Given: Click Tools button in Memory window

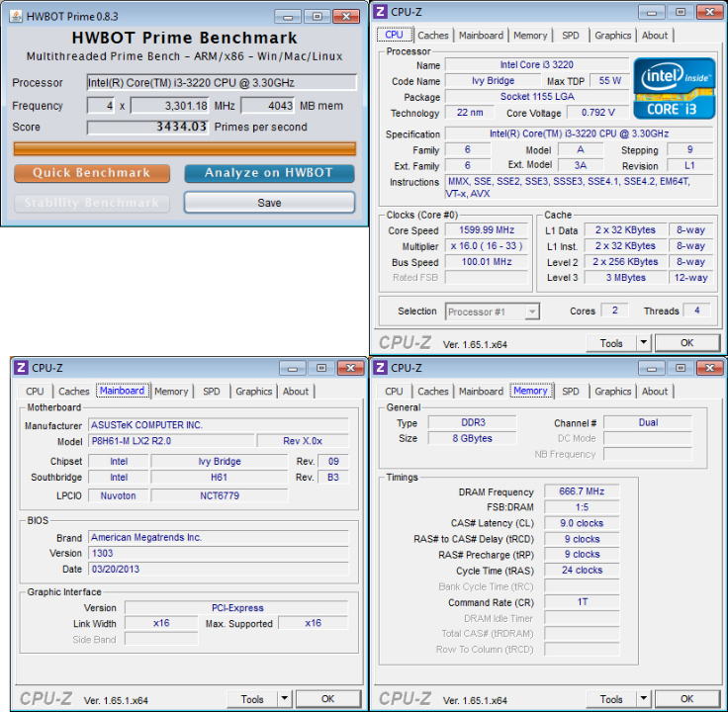Looking at the screenshot, I should click(611, 699).
